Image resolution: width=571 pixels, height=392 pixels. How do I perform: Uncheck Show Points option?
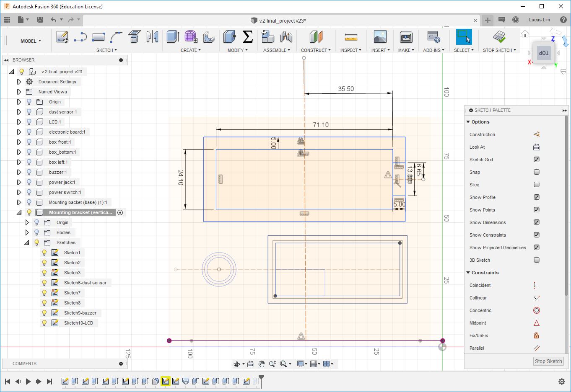(537, 210)
